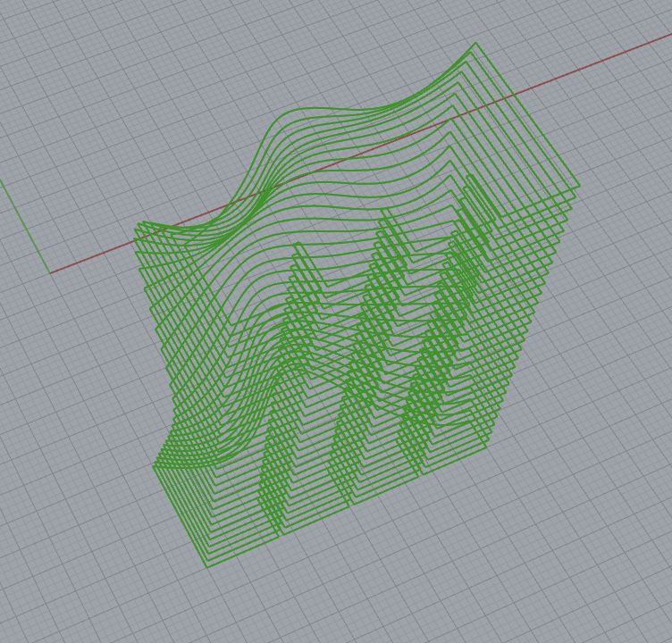Pick the far right corner of the contour stack
The image size is (672, 643).
[579, 186]
